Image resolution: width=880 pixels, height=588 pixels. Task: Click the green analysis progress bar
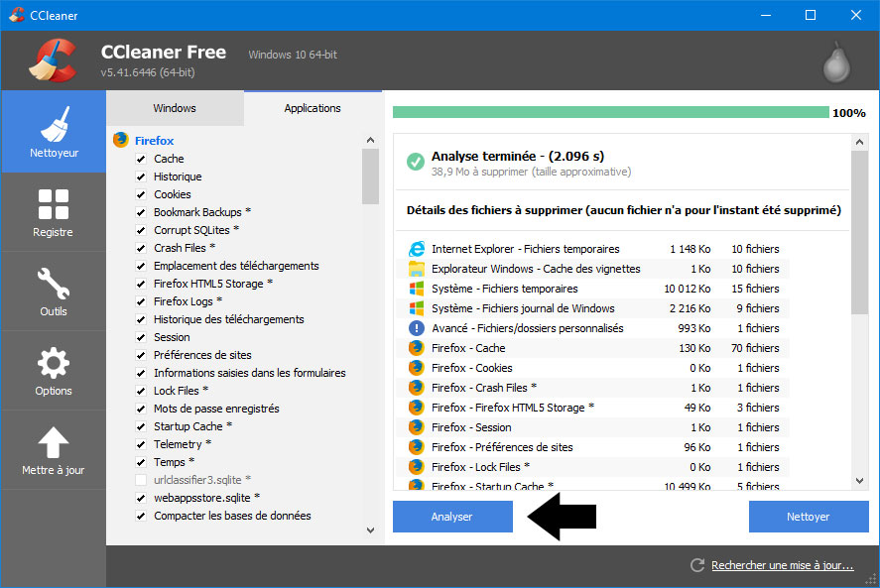(x=610, y=112)
